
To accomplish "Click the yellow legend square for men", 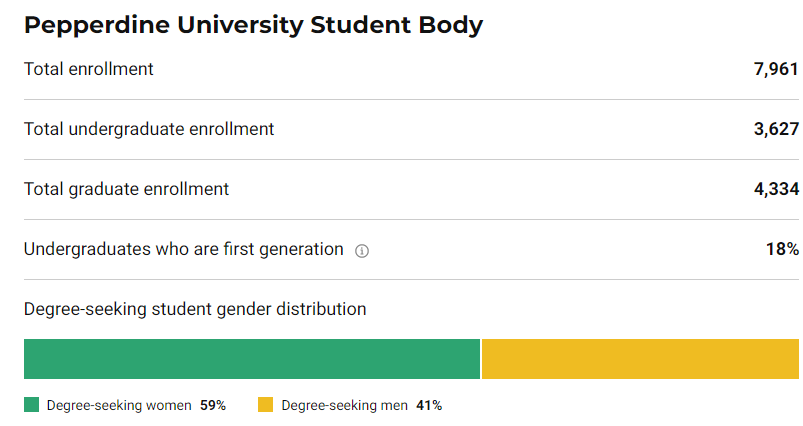I will (x=265, y=405).
